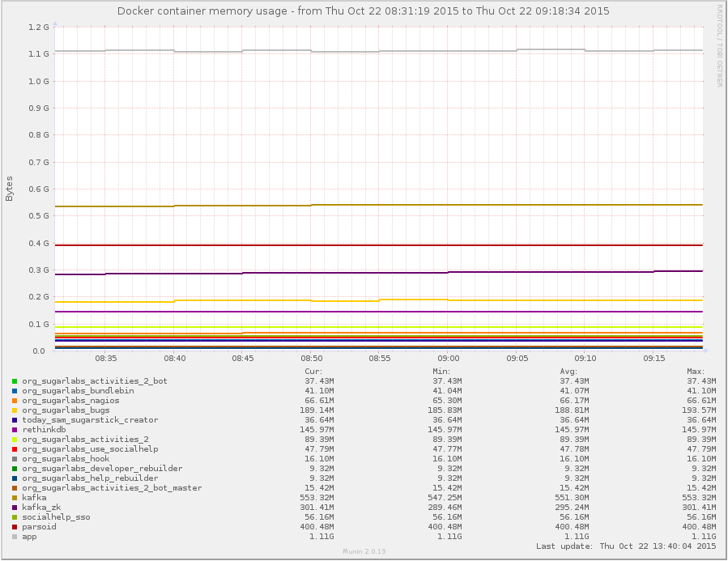Viewport: 728px width, 561px height.
Task: Click the orange org_sugarlabs_nagios legend swatch
Action: coord(15,401)
